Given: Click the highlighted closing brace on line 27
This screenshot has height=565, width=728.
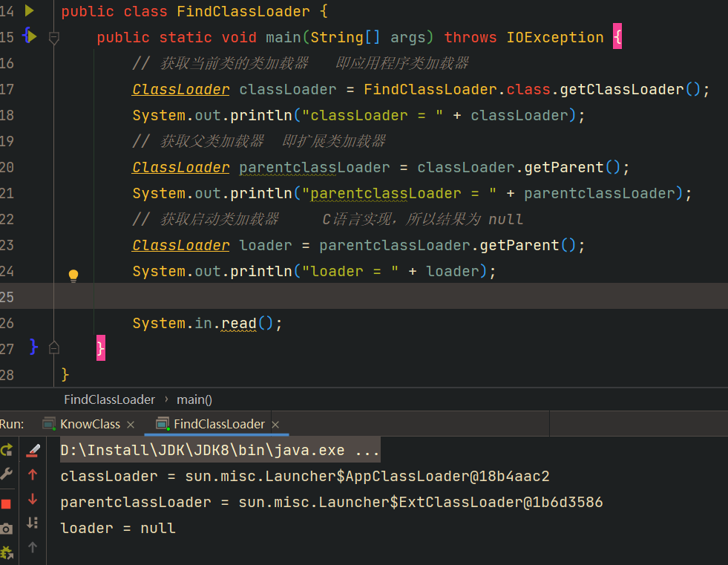Looking at the screenshot, I should tap(101, 348).
